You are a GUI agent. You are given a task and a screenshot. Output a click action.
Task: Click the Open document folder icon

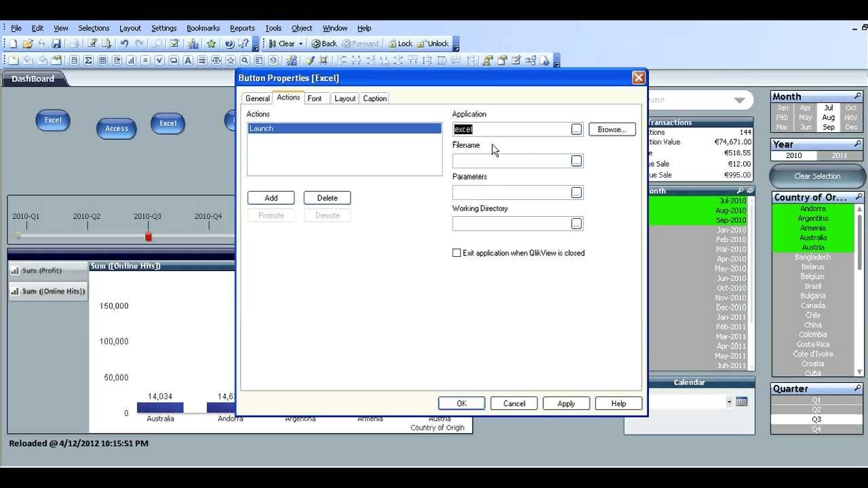coord(28,43)
